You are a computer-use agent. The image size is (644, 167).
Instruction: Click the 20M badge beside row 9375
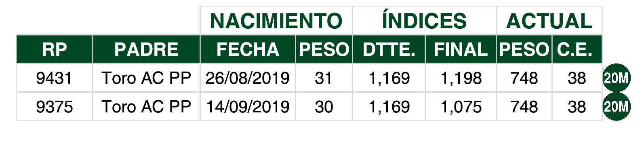coord(617,106)
